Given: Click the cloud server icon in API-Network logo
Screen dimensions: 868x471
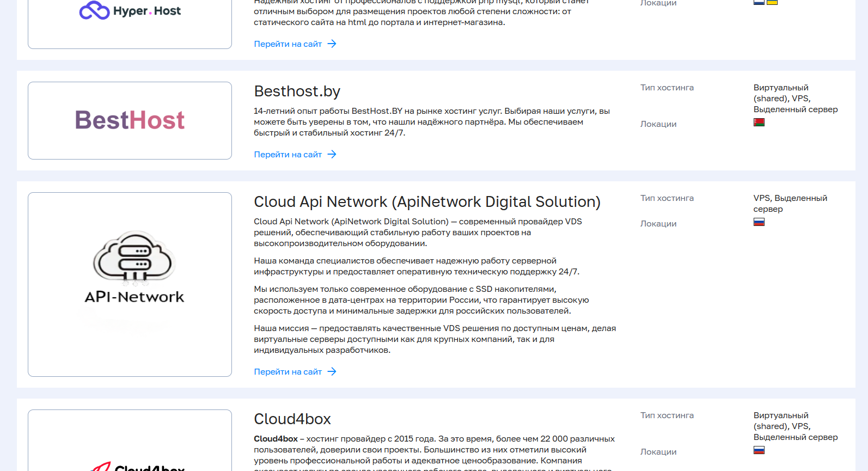Looking at the screenshot, I should click(134, 258).
